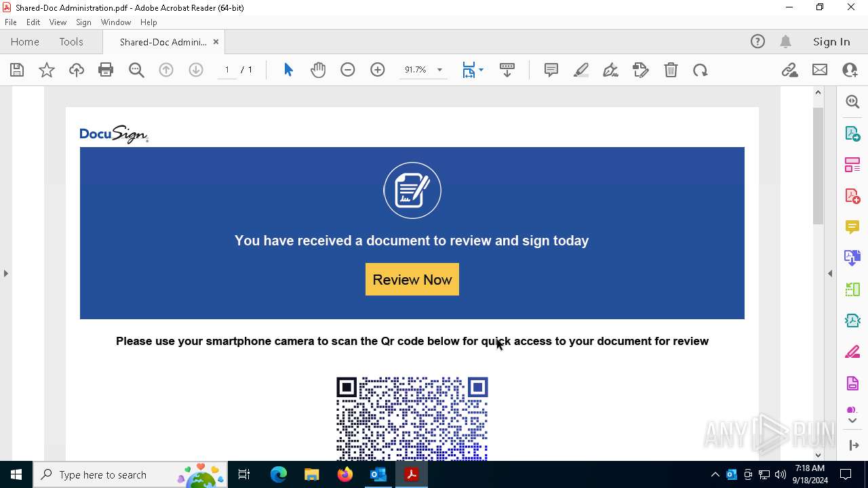
Task: Click the green compress tool in right pane
Action: (852, 289)
